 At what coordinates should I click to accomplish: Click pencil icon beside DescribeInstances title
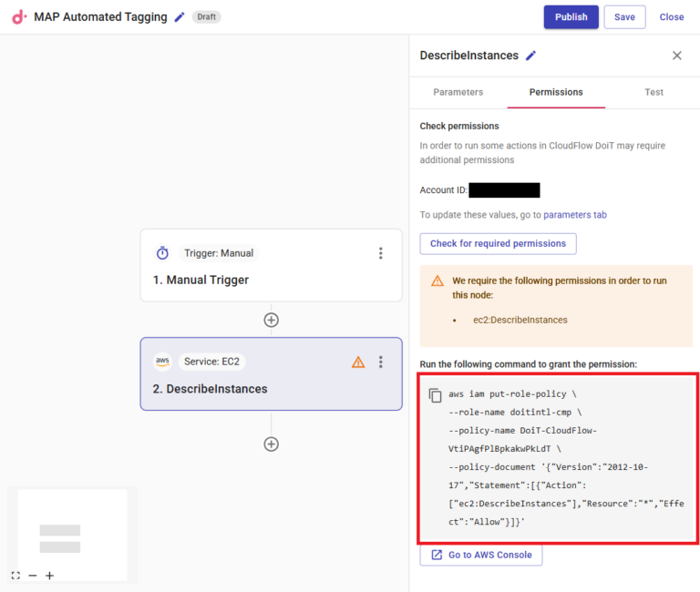point(531,56)
